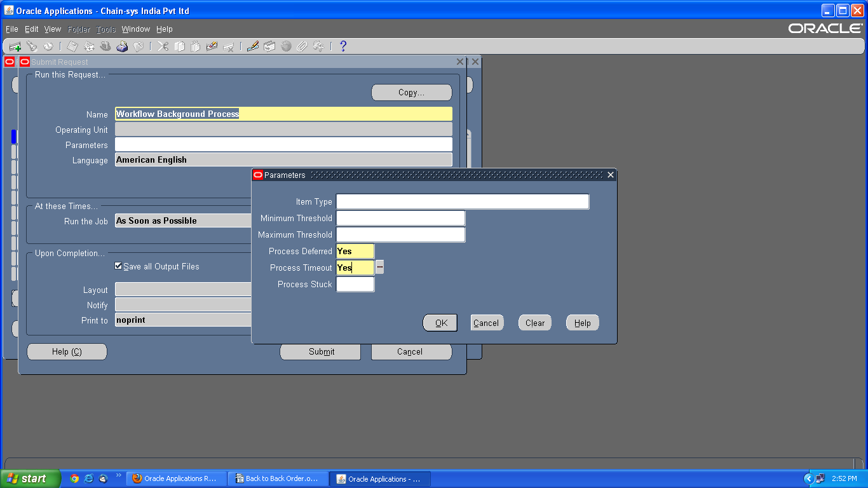Viewport: 868px width, 488px height.
Task: Click the Copy toolbar icon
Action: click(180, 46)
